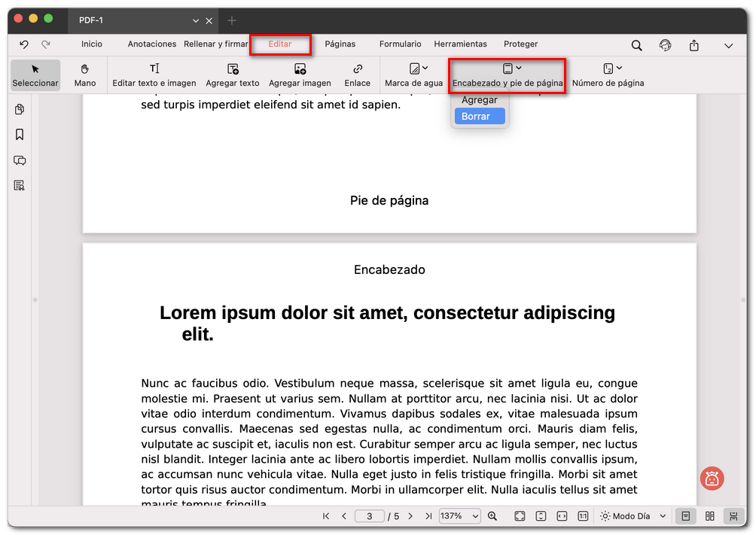Switch to the Páginas ribbon tab
This screenshot has width=756, height=535.
pos(340,44)
